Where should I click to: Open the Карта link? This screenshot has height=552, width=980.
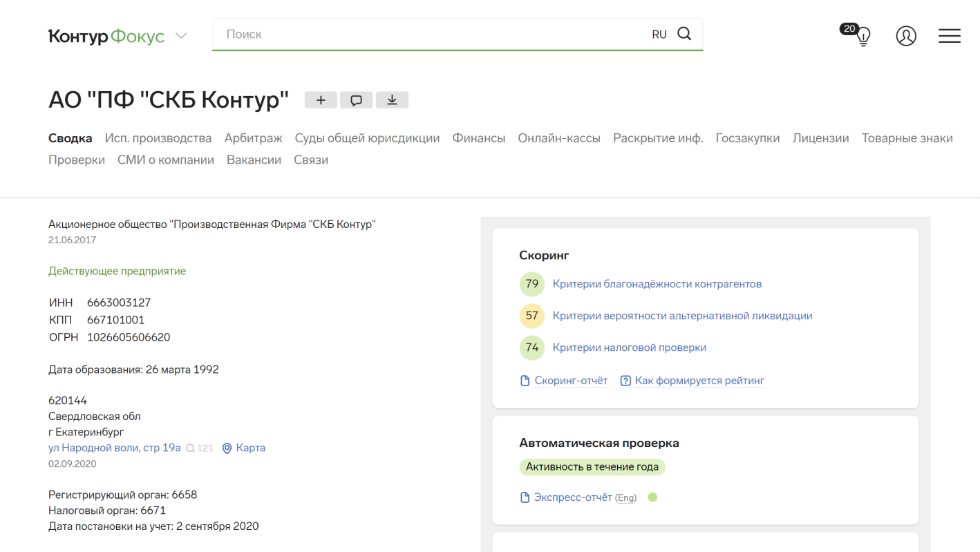250,448
